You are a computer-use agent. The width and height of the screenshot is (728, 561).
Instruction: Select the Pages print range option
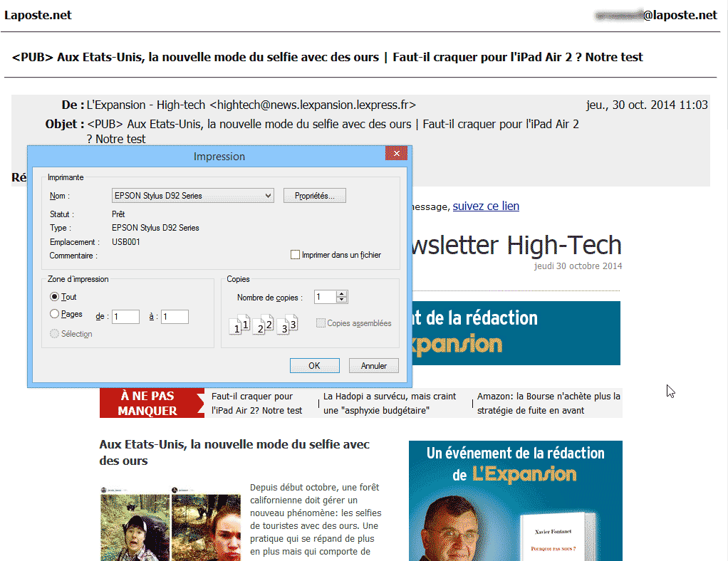pos(54,314)
